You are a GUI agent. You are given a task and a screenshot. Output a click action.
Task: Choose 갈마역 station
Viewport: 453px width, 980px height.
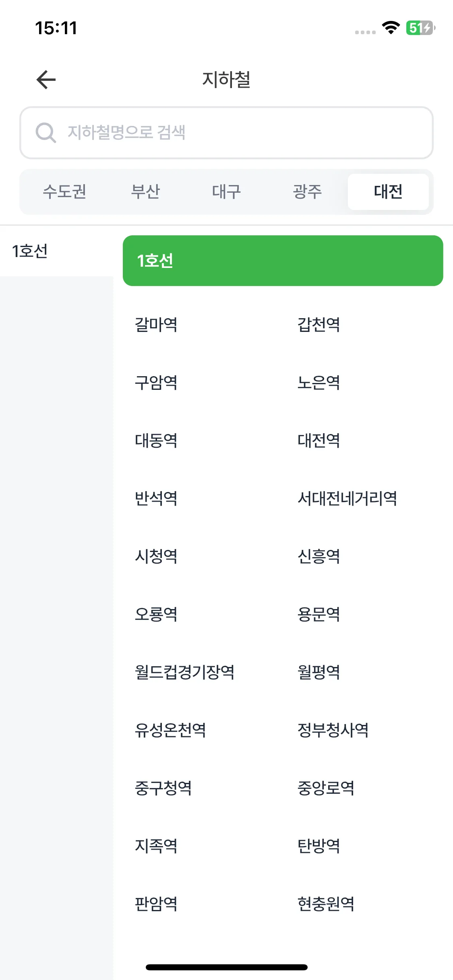(x=156, y=325)
